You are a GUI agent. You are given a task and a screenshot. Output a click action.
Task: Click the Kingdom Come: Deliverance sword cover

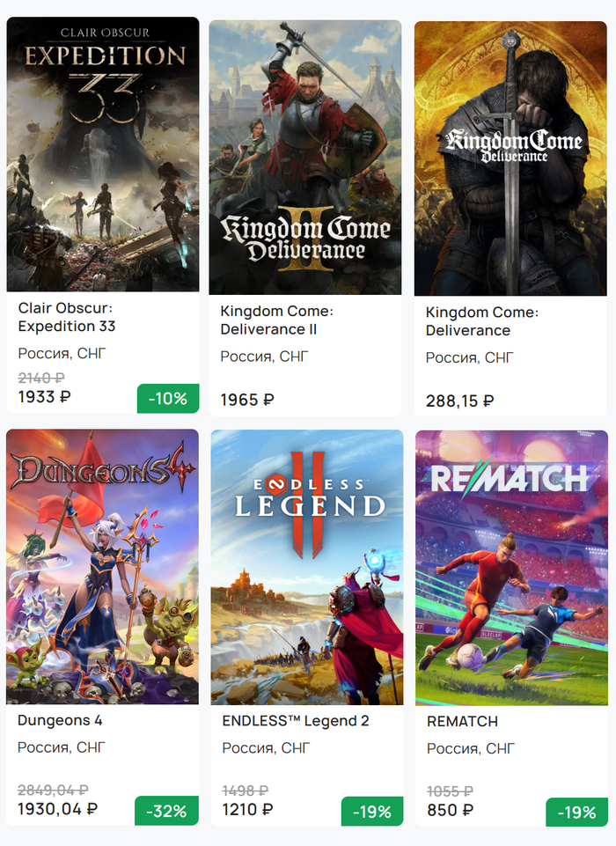tap(510, 158)
